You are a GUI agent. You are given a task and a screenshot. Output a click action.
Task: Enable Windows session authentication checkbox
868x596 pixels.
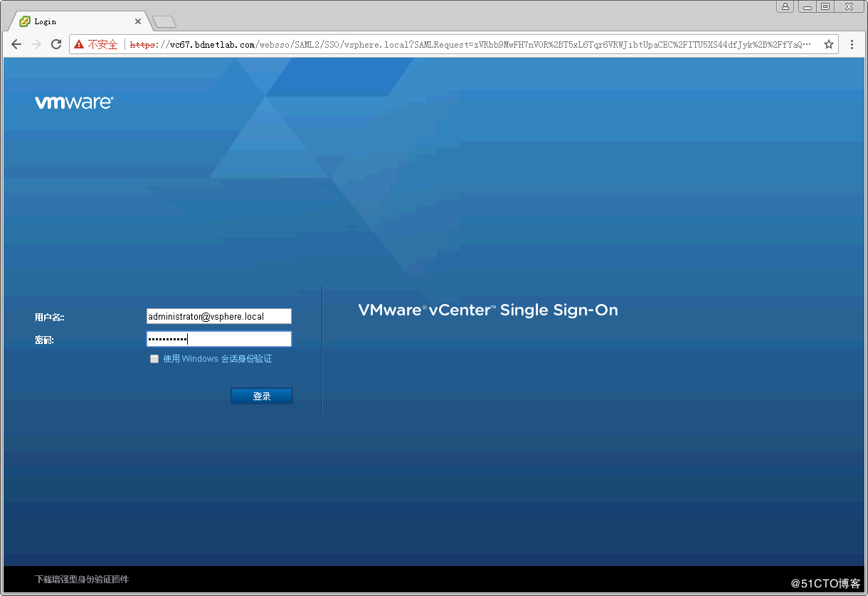click(154, 359)
